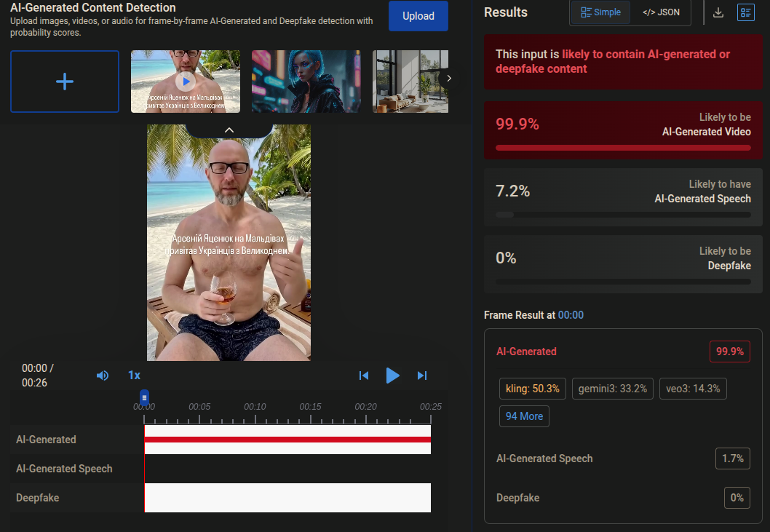The height and width of the screenshot is (532, 770).
Task: Click the plus icon to add media
Action: point(65,82)
